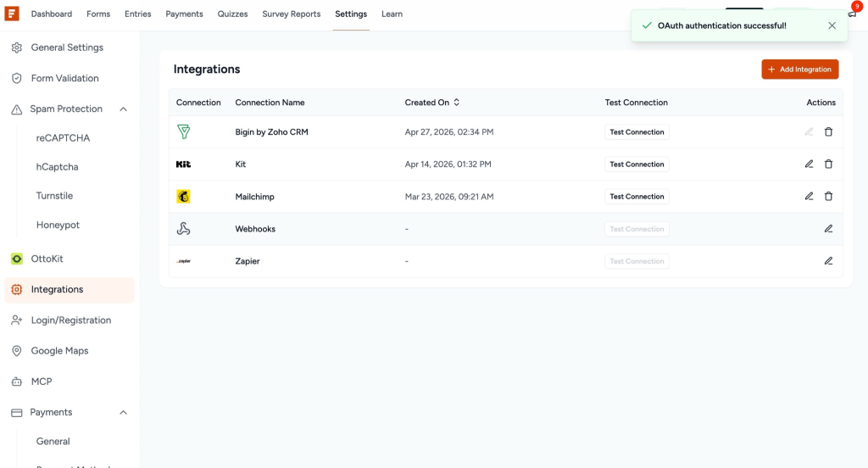Click the Mar 23, 2026, 09:21 AM date
Image resolution: width=868 pixels, height=468 pixels.
click(x=449, y=197)
